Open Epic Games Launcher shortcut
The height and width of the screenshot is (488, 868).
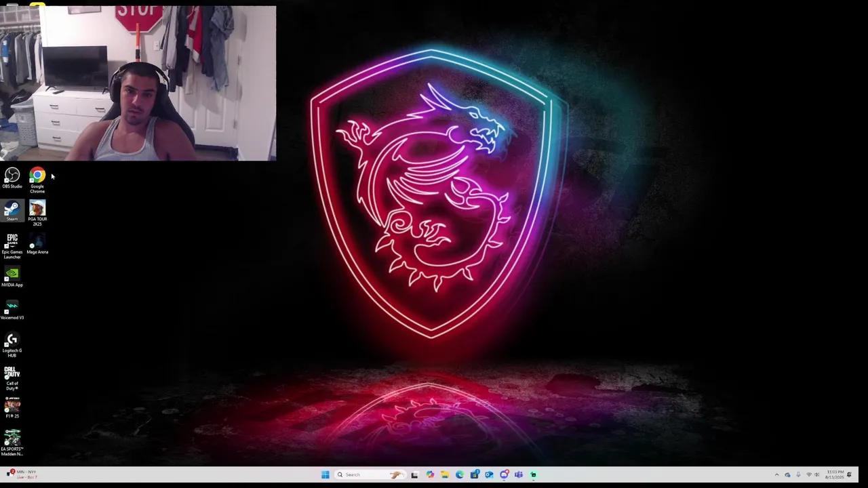[12, 247]
